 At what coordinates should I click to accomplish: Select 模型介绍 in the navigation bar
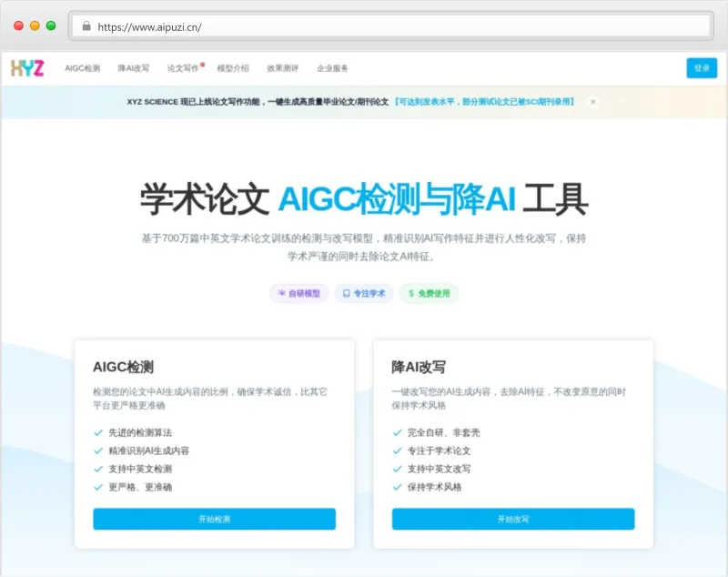coord(233,67)
